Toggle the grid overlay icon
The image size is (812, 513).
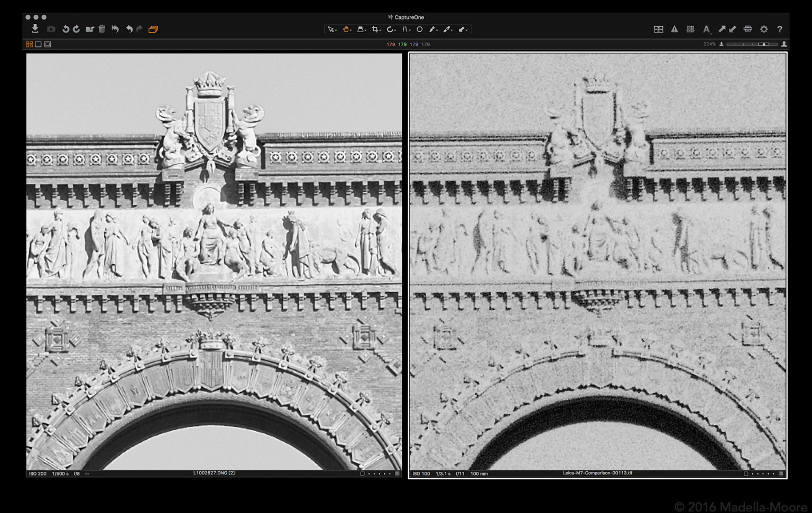click(690, 30)
